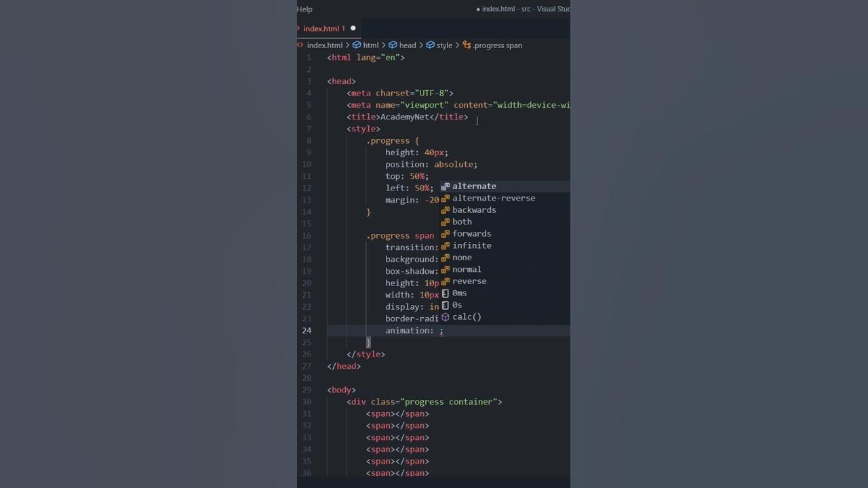Click the <html lang="en"> line
The height and width of the screenshot is (488, 868).
tap(366, 58)
